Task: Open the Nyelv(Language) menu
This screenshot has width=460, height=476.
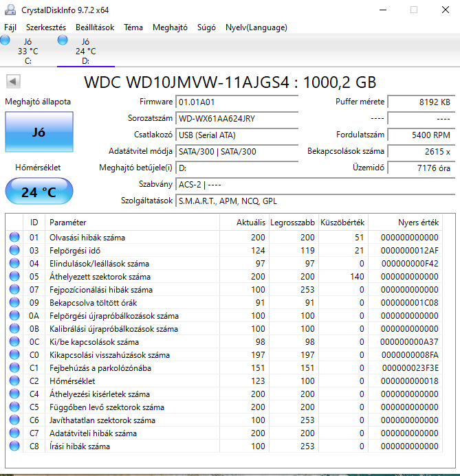Action: coord(256,27)
